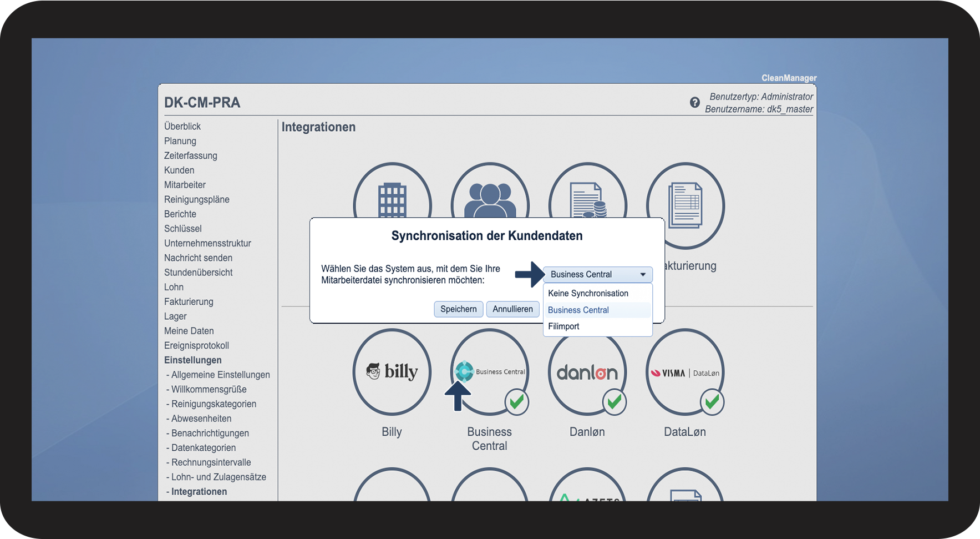
Task: Click the Danløn label under its logo
Action: click(587, 432)
